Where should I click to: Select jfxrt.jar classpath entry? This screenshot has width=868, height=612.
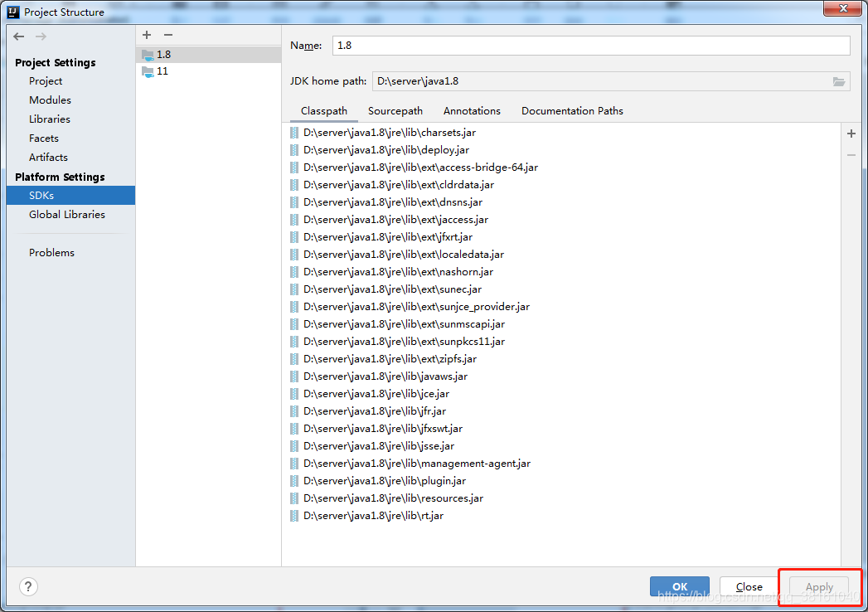point(381,237)
